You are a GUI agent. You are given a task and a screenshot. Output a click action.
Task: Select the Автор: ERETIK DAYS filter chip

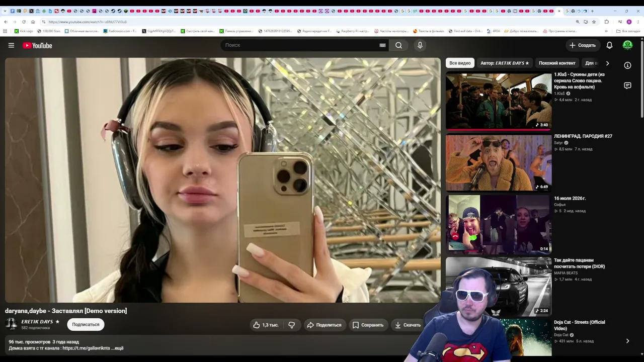click(505, 63)
